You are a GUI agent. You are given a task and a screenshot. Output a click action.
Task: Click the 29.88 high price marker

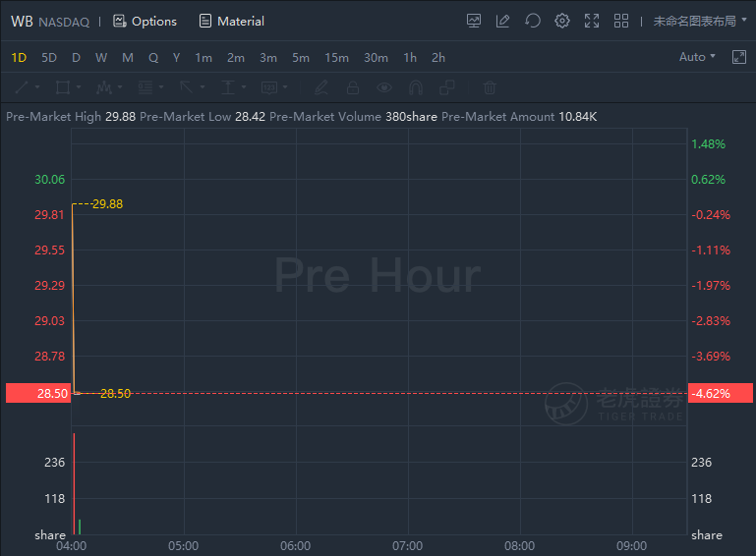click(x=107, y=204)
